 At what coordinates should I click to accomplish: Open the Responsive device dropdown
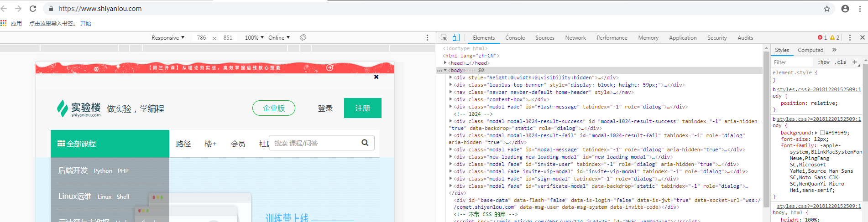point(168,38)
